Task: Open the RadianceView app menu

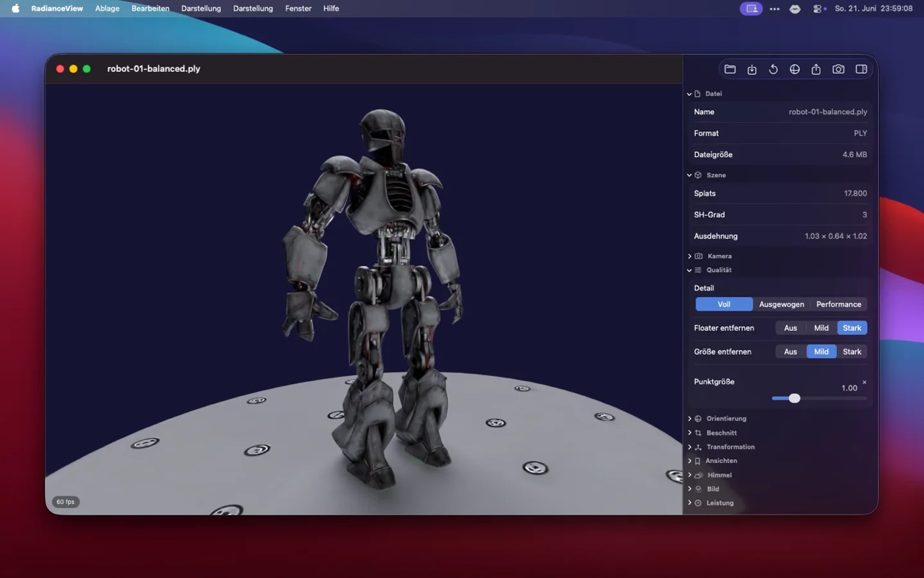Action: 57,9
